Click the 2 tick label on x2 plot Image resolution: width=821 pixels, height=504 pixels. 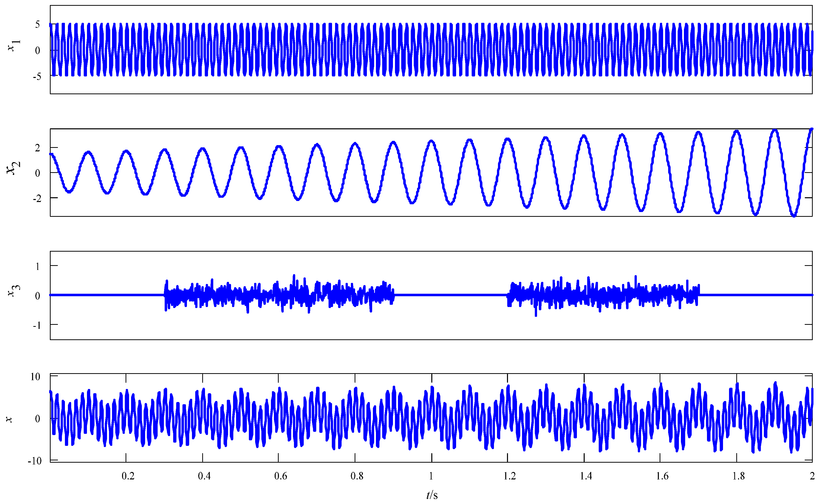tap(37, 148)
